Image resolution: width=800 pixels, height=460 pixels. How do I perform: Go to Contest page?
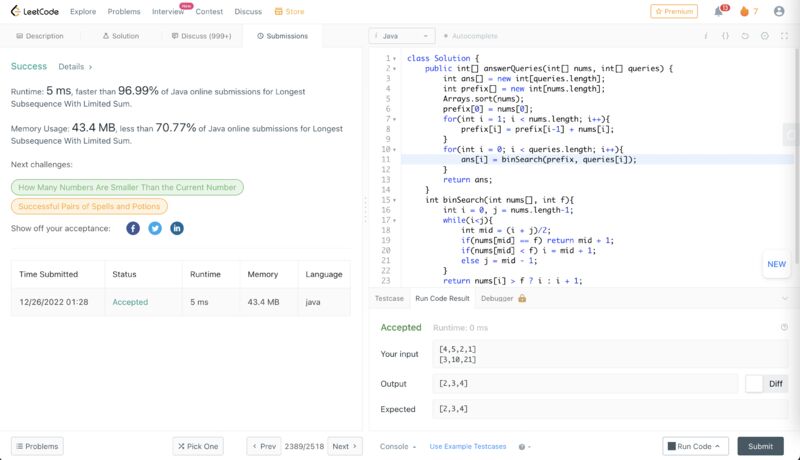tap(209, 11)
